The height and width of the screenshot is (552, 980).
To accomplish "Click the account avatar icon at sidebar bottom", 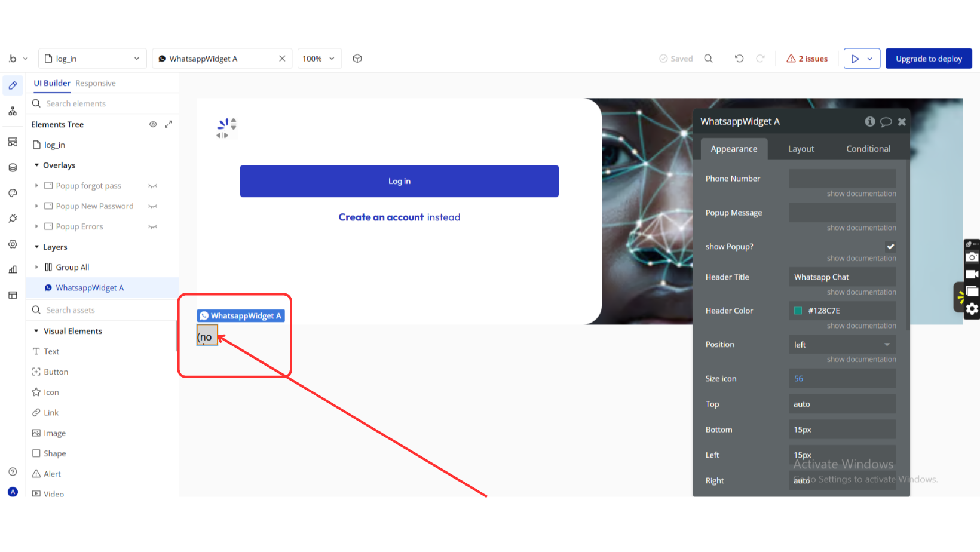I will pyautogui.click(x=13, y=492).
